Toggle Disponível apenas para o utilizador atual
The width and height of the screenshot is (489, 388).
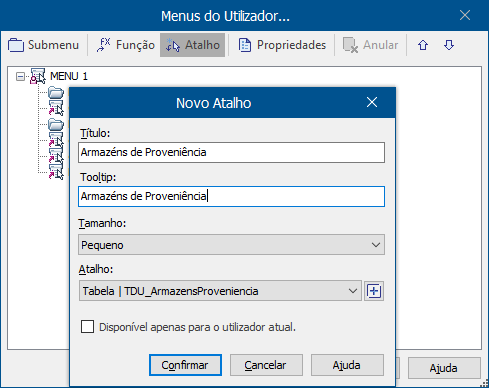click(x=87, y=327)
